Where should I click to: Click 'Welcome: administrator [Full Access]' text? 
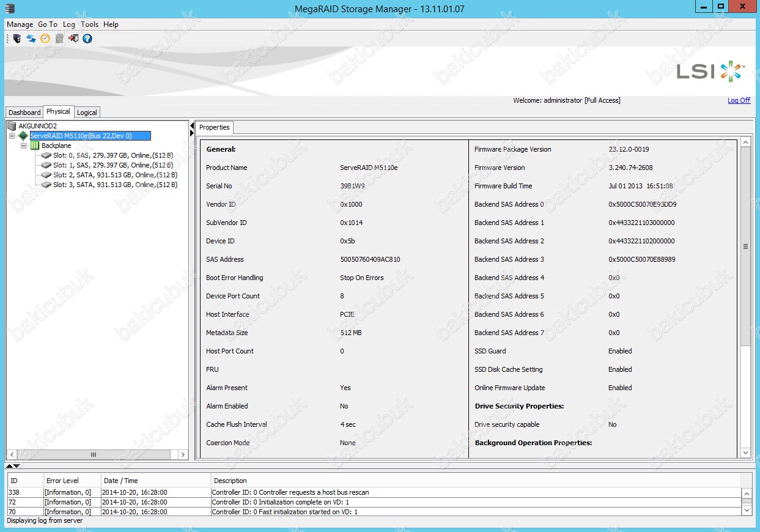pyautogui.click(x=566, y=100)
